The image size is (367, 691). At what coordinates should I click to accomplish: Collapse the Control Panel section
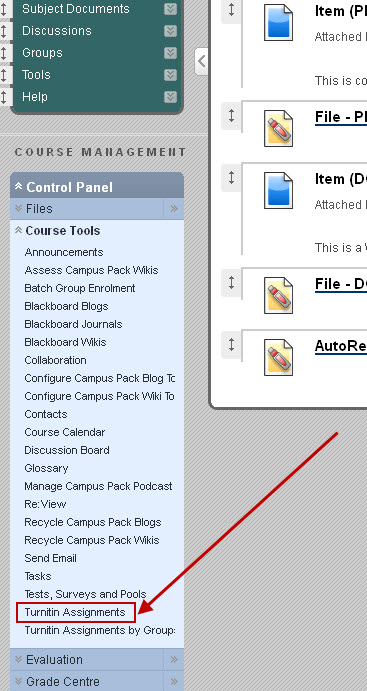tap(19, 186)
